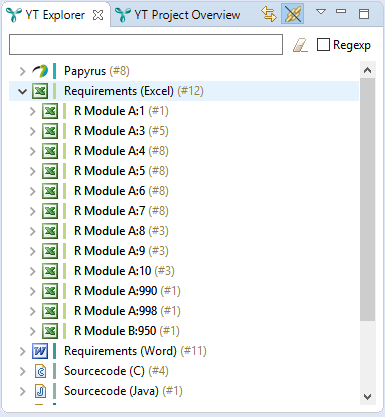Select R Module B:950 (#1) label

pos(127,331)
